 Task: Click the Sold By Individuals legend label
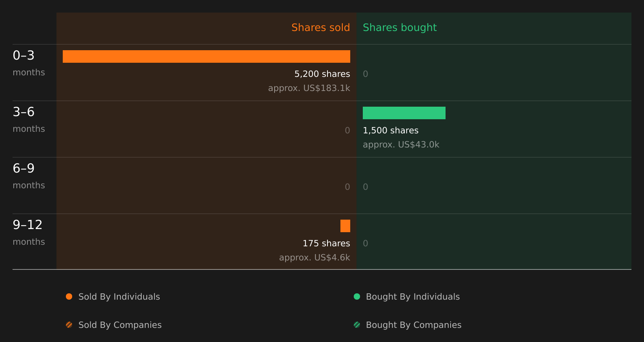pos(119,297)
